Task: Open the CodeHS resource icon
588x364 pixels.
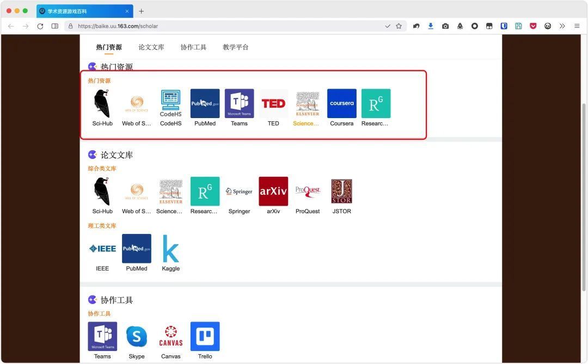Action: tap(170, 103)
